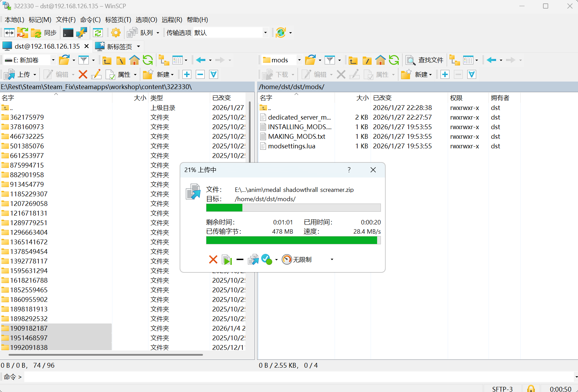The image size is (578, 392).
Task: Open the 新标签页 new tab
Action: pos(119,46)
